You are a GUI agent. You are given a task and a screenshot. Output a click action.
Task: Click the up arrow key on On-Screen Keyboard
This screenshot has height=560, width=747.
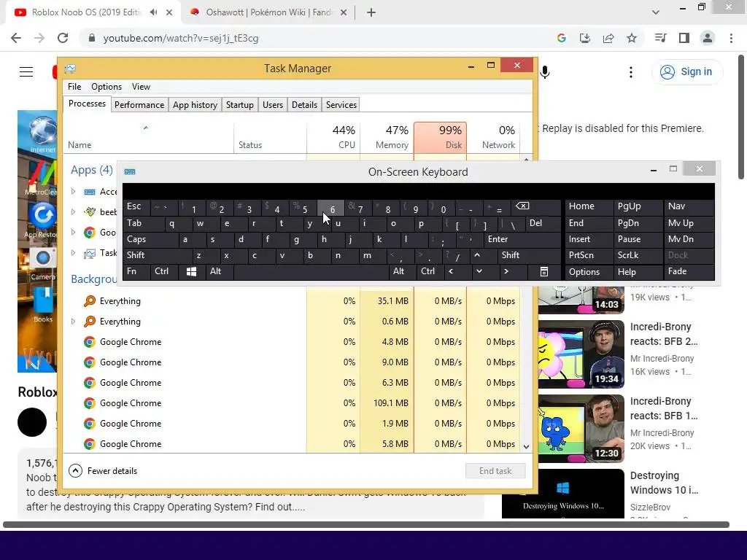(477, 255)
